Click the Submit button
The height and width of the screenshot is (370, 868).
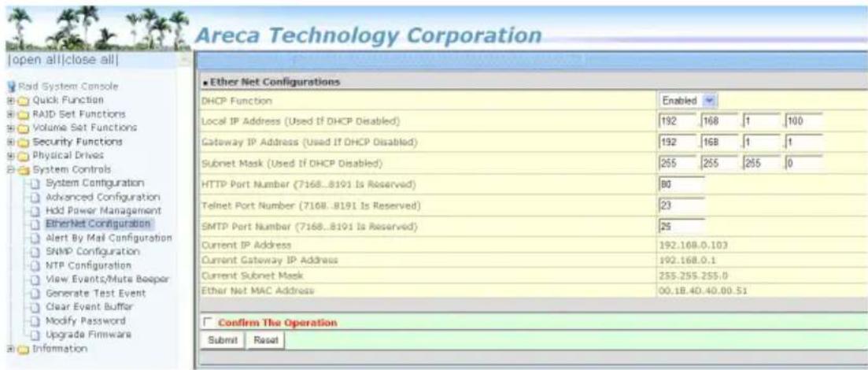pos(221,340)
